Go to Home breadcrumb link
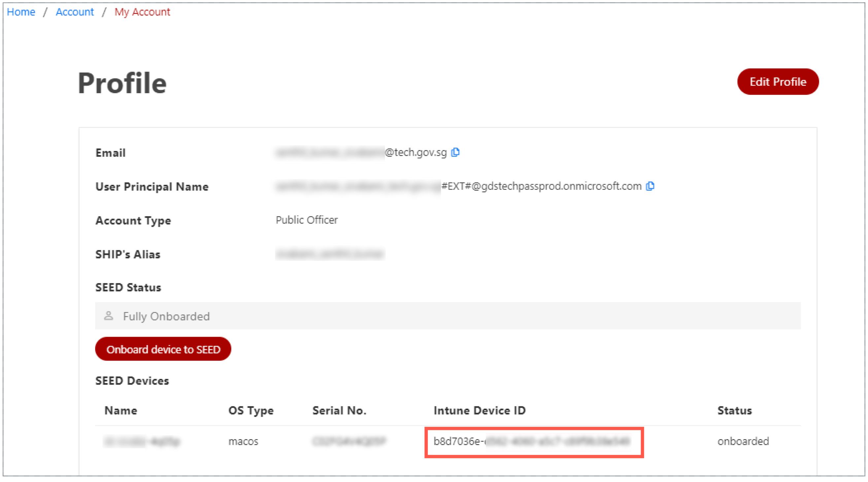868x482 pixels. pyautogui.click(x=21, y=12)
